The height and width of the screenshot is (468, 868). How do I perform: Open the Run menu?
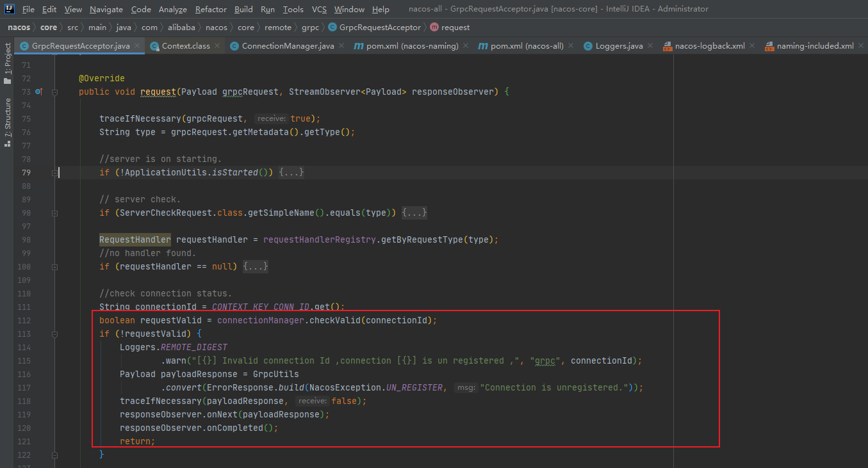[268, 10]
